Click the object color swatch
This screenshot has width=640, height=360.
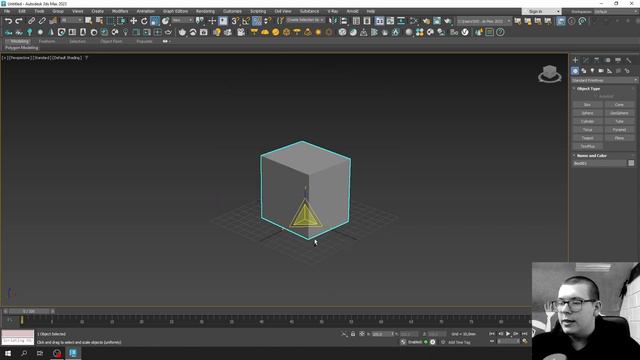coord(631,163)
